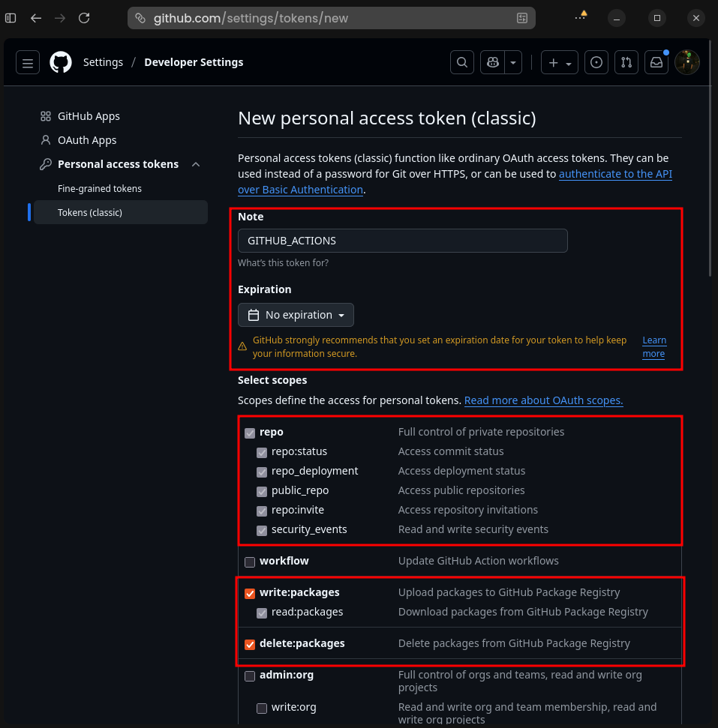Disable the delete:packages scope
Screen dimensions: 718x728
[x=249, y=644]
